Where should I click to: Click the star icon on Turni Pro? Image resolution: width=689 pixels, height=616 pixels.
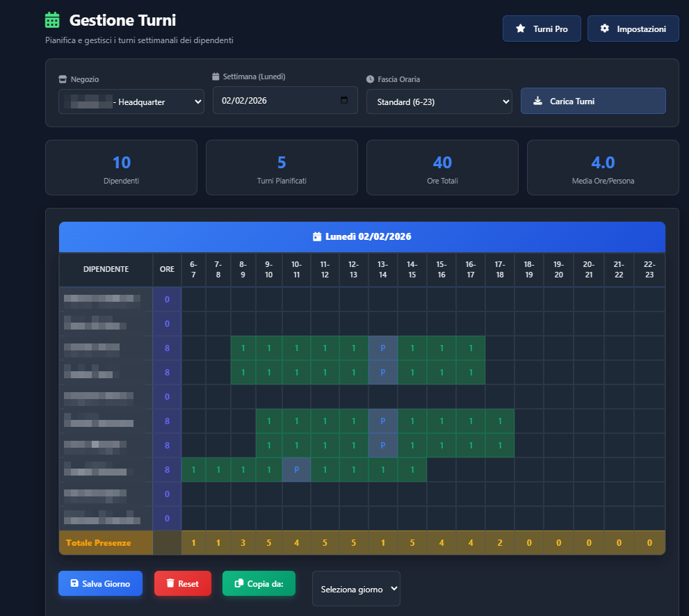520,29
